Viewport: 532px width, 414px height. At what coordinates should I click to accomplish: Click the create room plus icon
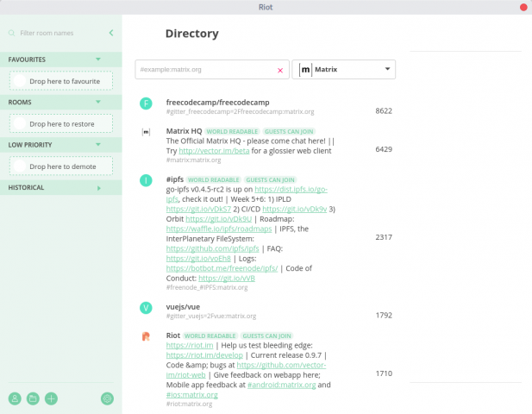click(x=51, y=398)
